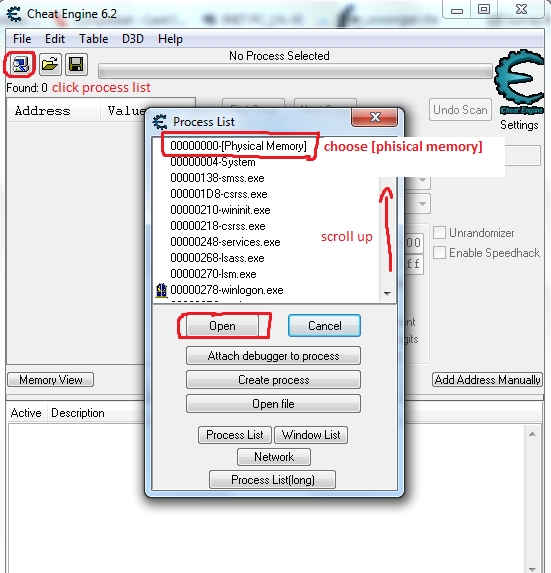The width and height of the screenshot is (551, 573).
Task: Open the Settings link
Action: point(519,125)
